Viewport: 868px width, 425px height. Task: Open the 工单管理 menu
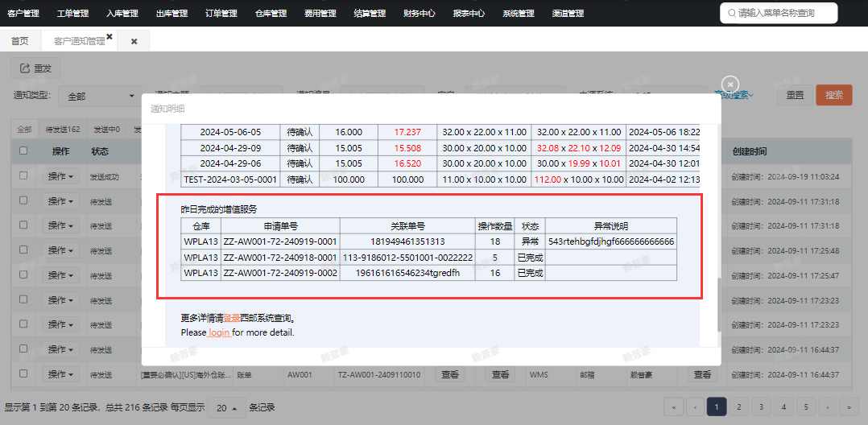[x=72, y=13]
